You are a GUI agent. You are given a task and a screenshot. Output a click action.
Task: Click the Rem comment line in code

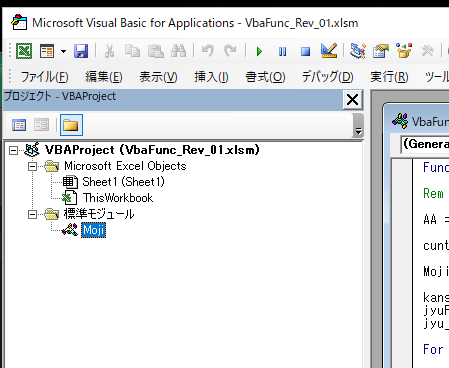433,194
